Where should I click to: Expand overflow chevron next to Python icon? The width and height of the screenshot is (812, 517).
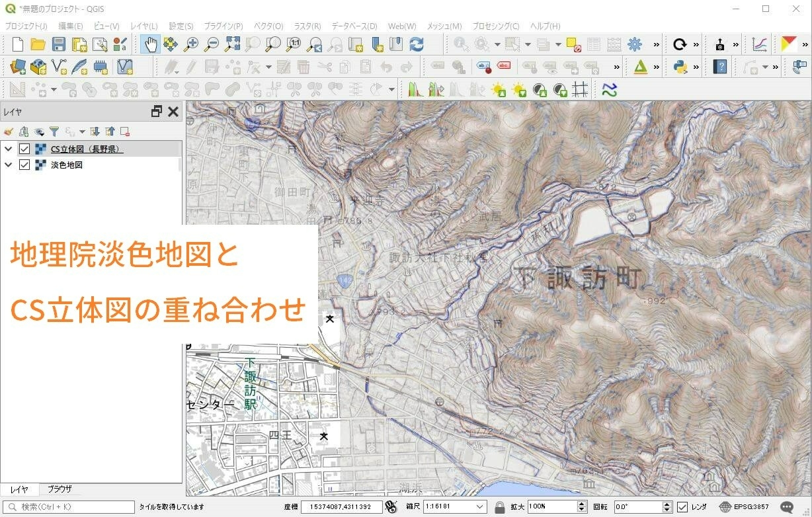696,66
